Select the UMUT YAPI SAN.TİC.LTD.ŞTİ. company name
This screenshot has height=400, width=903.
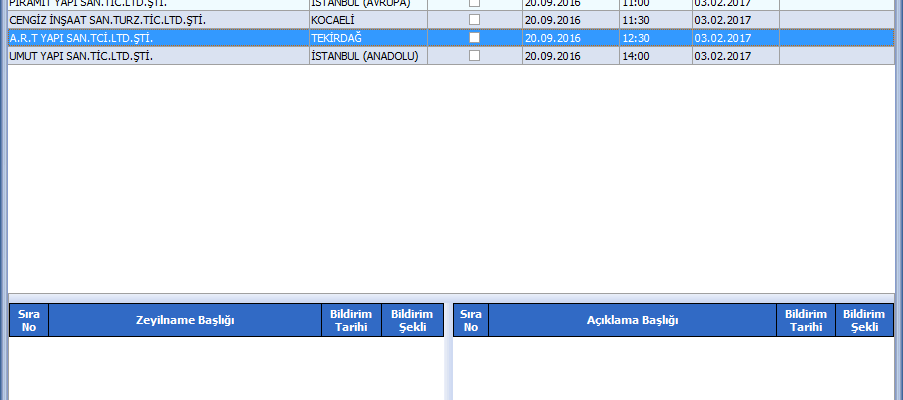pos(80,56)
